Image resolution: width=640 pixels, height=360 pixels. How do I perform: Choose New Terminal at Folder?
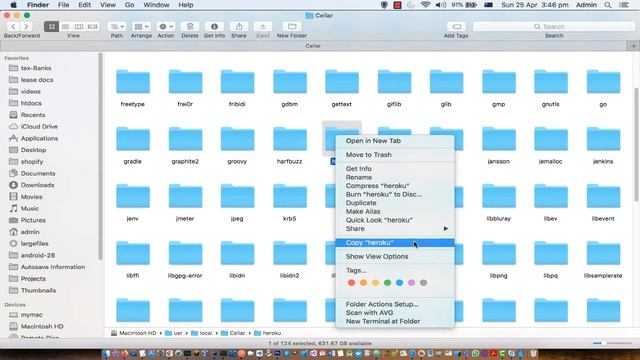point(395,321)
